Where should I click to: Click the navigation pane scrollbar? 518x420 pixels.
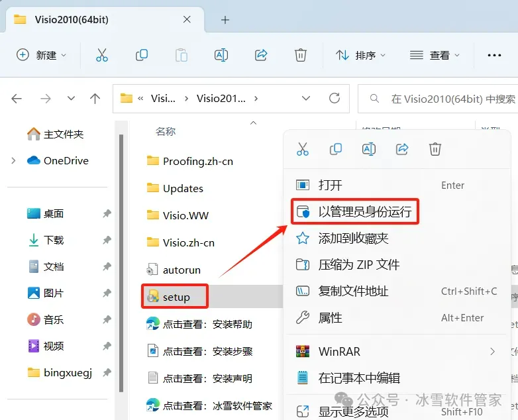click(x=121, y=263)
